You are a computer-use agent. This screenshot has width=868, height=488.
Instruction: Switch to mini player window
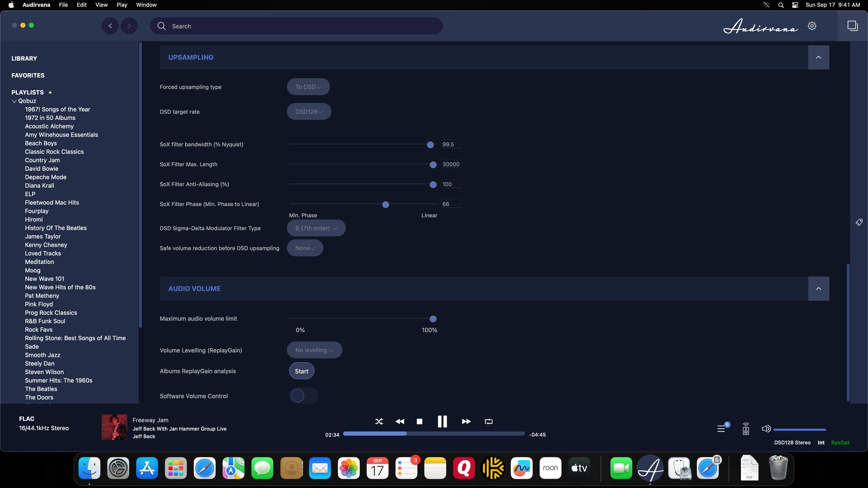(852, 26)
